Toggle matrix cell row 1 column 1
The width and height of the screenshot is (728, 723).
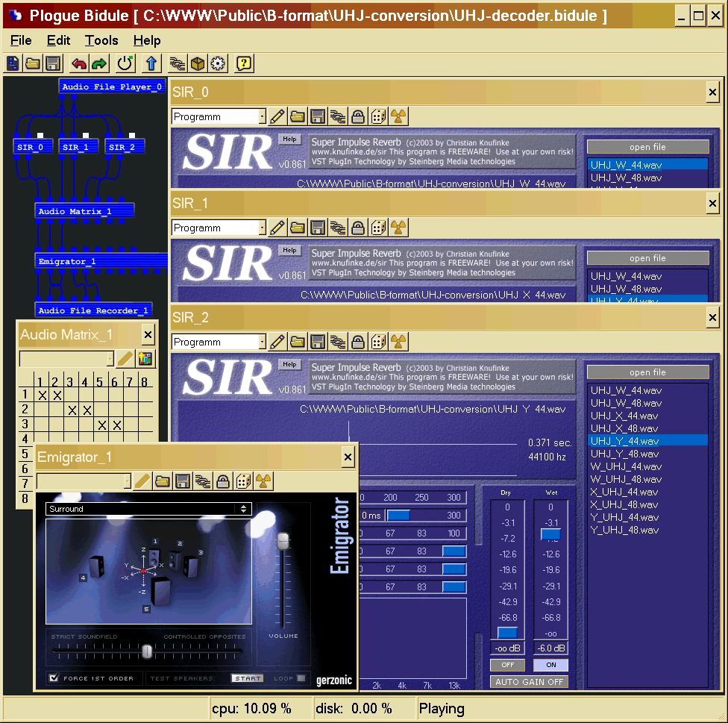42,395
